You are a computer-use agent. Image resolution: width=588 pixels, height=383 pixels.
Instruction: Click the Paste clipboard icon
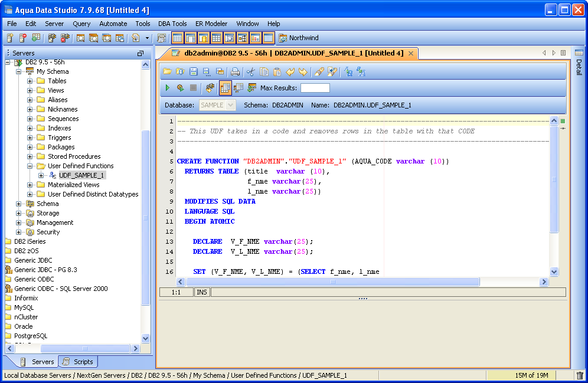pyautogui.click(x=277, y=72)
